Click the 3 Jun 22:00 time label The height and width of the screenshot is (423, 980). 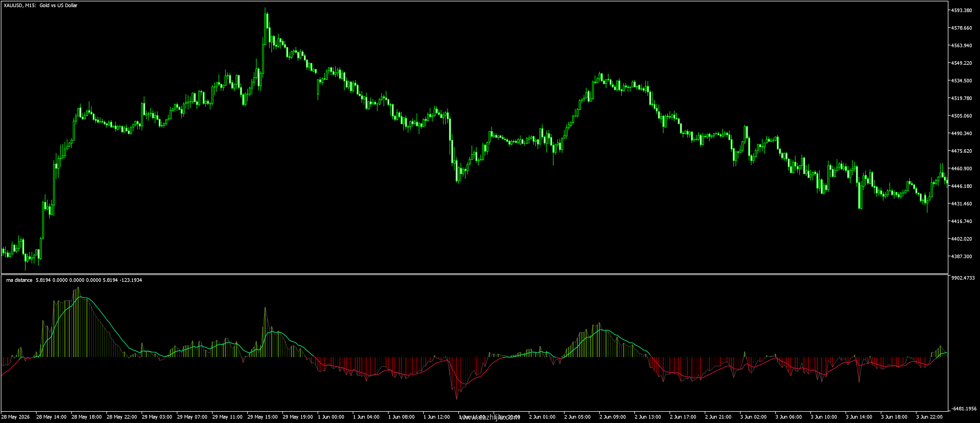pyautogui.click(x=929, y=417)
